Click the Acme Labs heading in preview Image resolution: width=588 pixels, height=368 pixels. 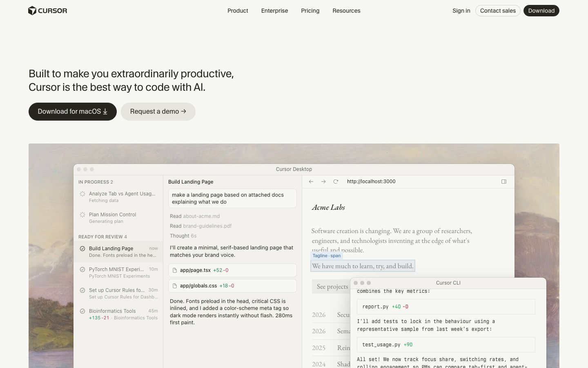click(x=328, y=207)
